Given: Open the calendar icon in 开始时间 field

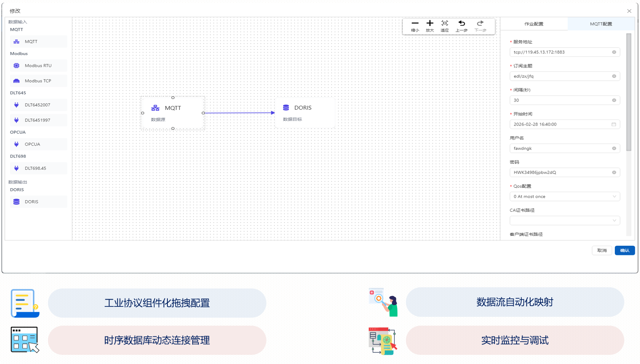Looking at the screenshot, I should coord(614,124).
